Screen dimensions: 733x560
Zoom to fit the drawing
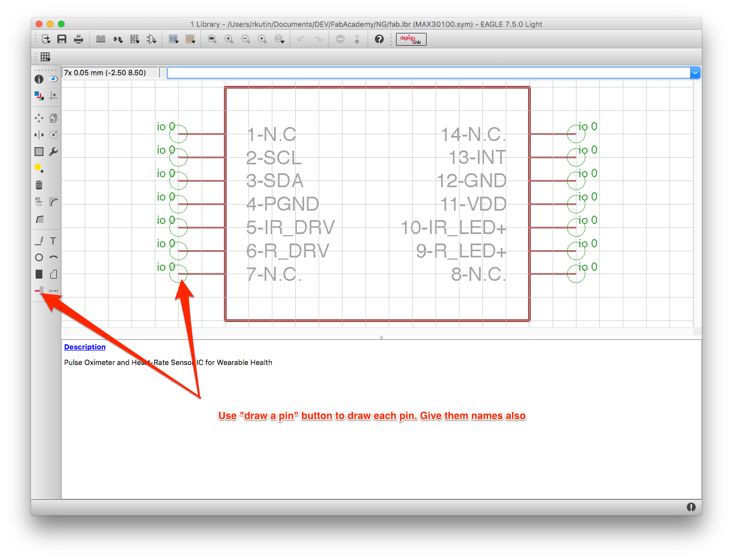[x=212, y=39]
